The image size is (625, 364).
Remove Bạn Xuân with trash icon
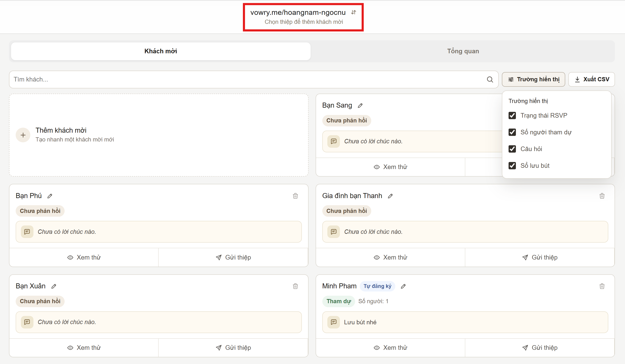295,286
